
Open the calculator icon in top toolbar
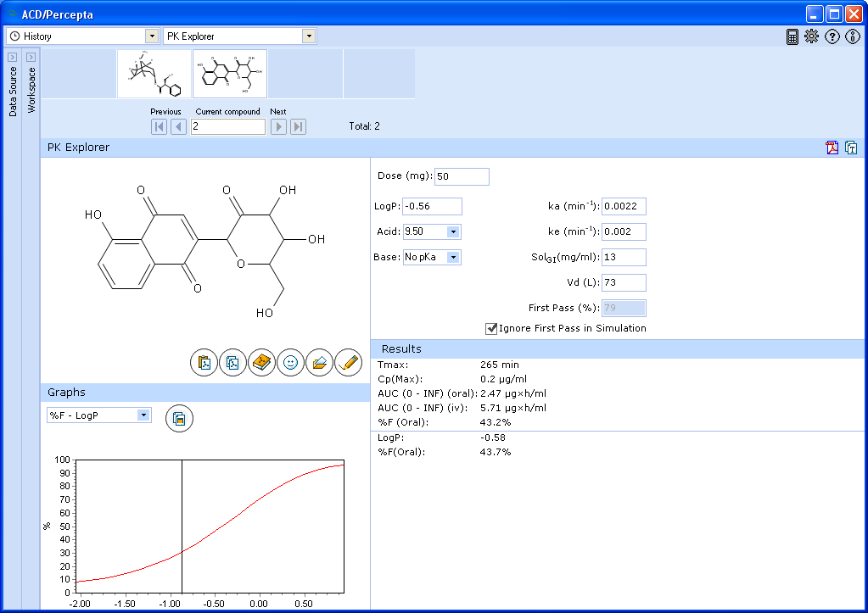(792, 36)
